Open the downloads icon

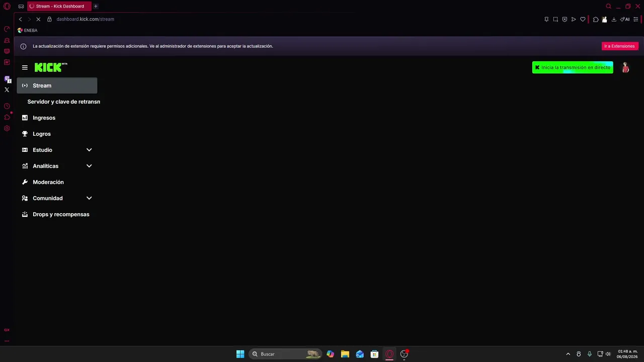[614, 19]
